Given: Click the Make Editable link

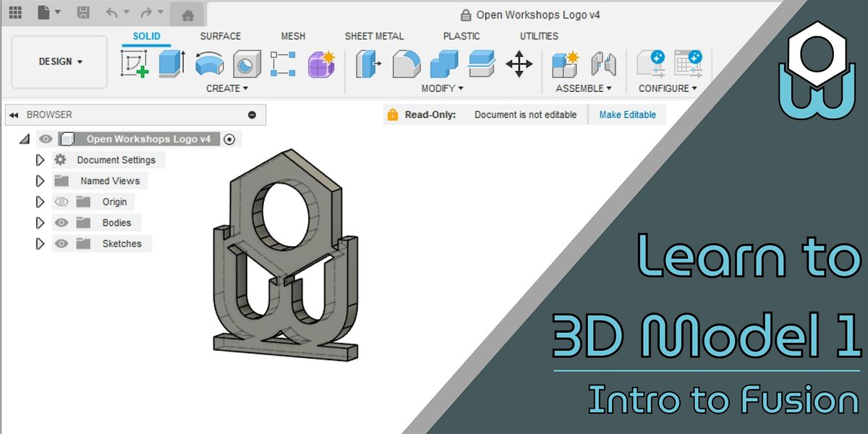Looking at the screenshot, I should tap(628, 114).
